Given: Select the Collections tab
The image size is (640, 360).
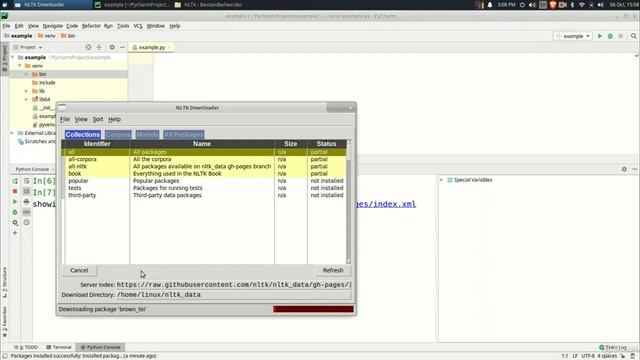Looking at the screenshot, I should [x=82, y=134].
